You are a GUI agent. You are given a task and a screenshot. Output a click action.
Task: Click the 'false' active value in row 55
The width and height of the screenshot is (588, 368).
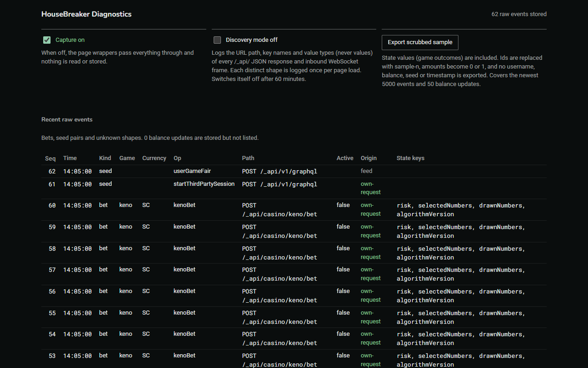click(343, 313)
